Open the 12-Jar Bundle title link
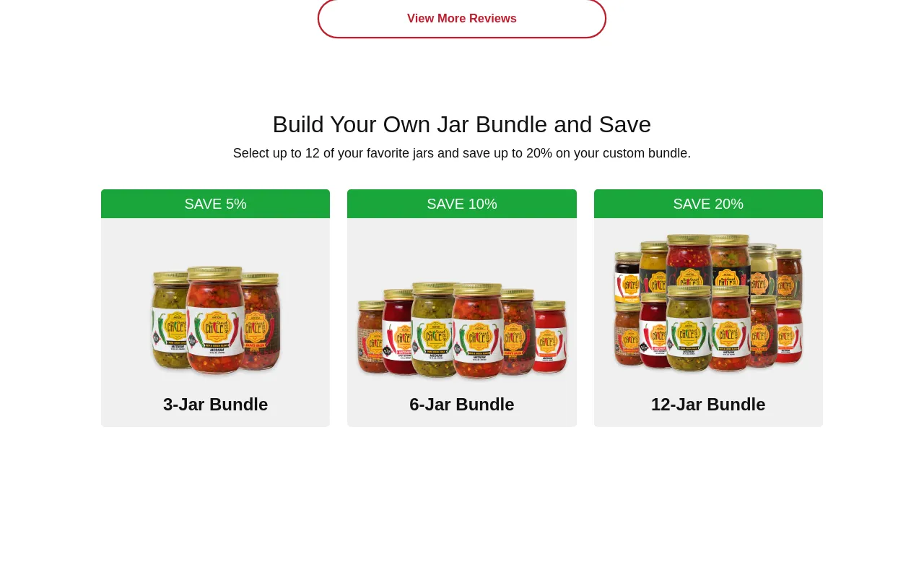 [708, 405]
